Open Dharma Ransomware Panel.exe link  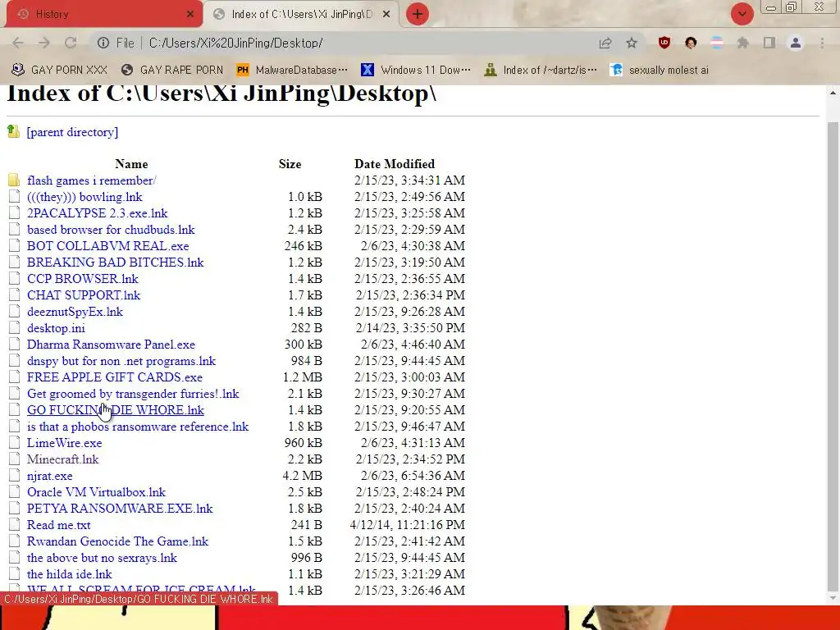111,345
